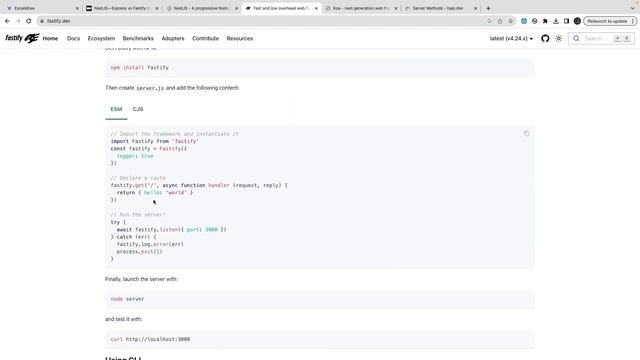Viewport: 640px width, 360px height.
Task: Switch to NestJS progressive Node tab
Action: 201,8
